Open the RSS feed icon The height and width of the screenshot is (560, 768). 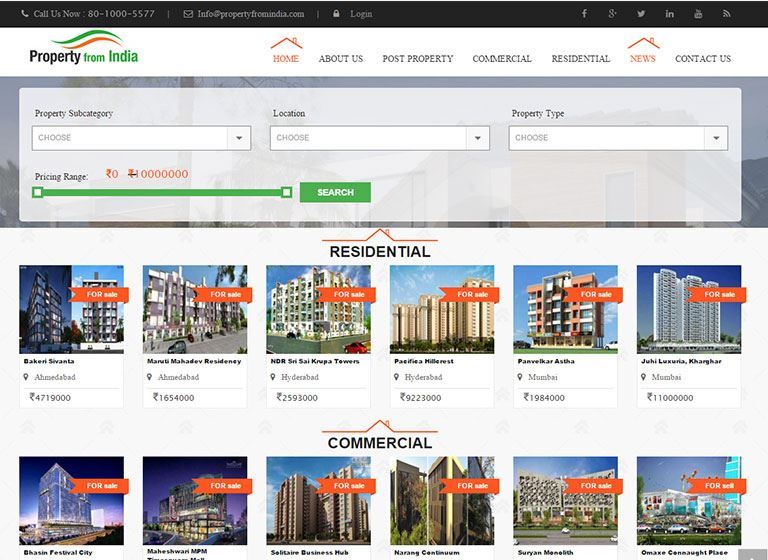point(727,14)
